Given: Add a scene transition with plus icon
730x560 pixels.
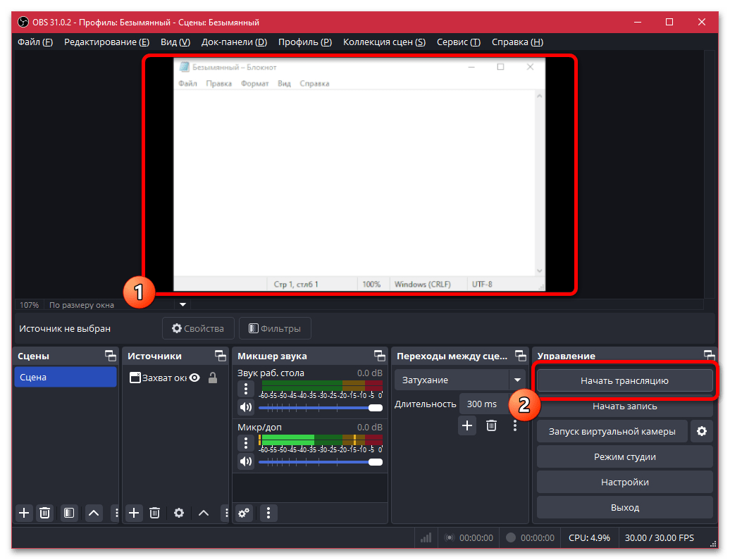Looking at the screenshot, I should coord(467,425).
